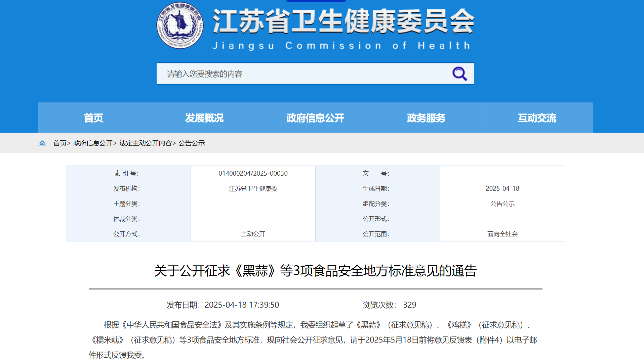Viewport: 644px width, 360px height.
Task: Select 江苏省卫生健康委 publisher cell
Action: 253,188
